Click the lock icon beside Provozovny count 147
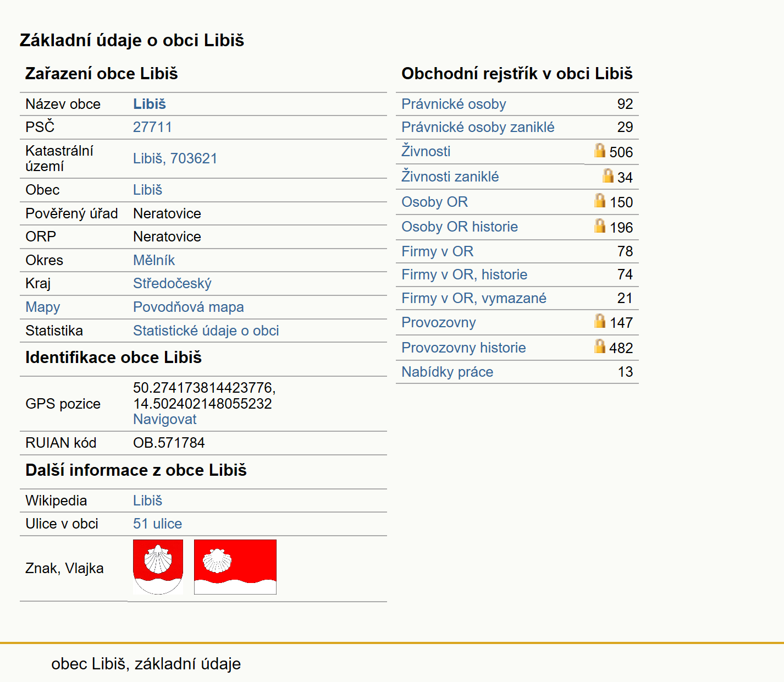Viewport: 784px width, 682px height. tap(600, 321)
